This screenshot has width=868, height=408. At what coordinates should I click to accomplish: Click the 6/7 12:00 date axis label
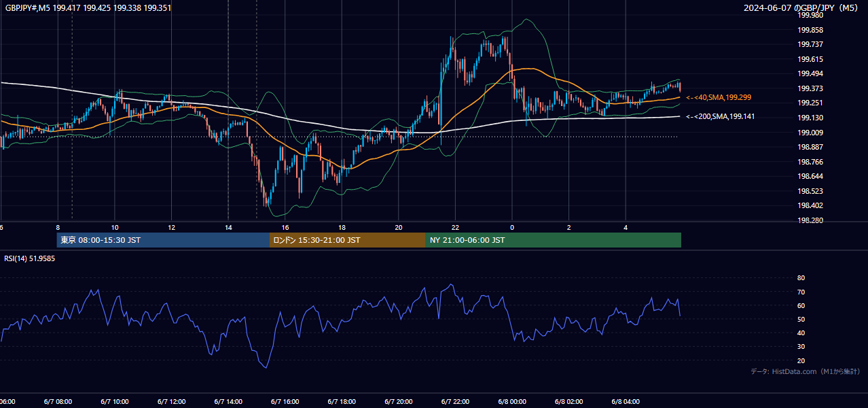[x=171, y=402]
